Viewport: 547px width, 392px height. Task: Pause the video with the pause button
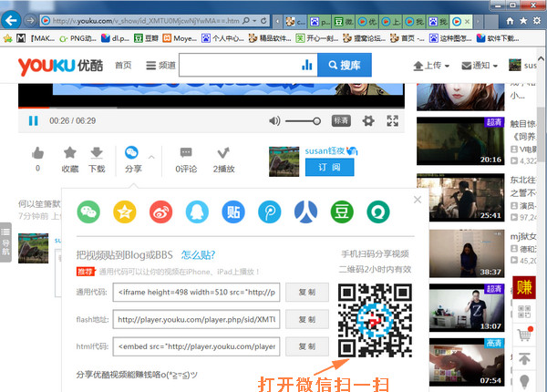[33, 120]
